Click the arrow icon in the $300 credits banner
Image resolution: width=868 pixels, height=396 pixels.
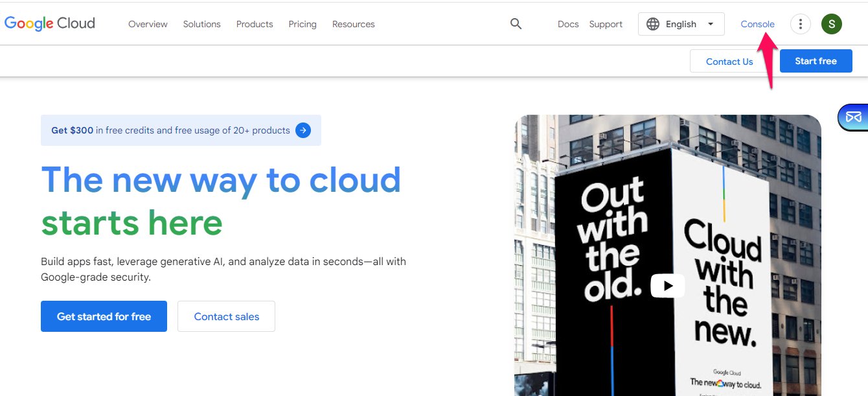coord(303,130)
